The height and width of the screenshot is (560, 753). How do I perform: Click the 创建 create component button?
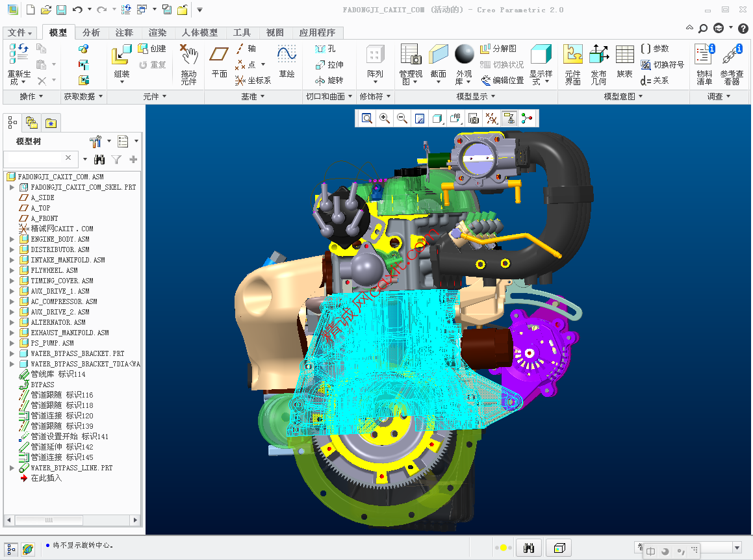(x=152, y=49)
